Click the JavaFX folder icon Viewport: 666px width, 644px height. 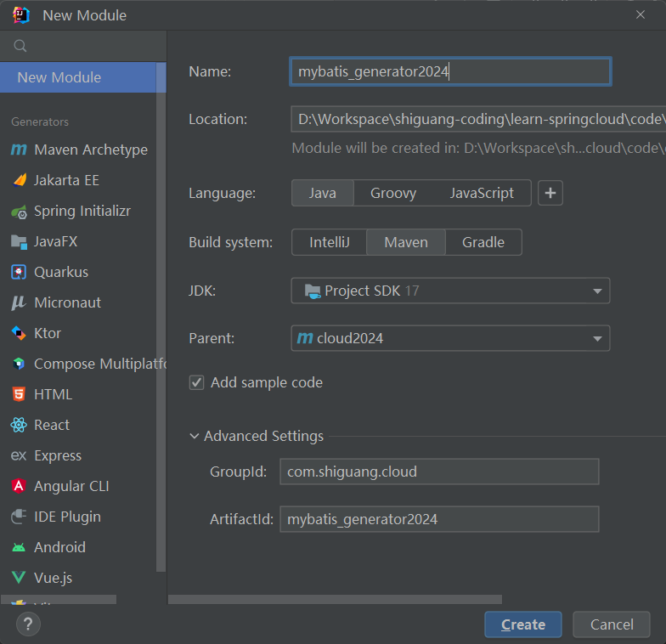[x=19, y=241]
